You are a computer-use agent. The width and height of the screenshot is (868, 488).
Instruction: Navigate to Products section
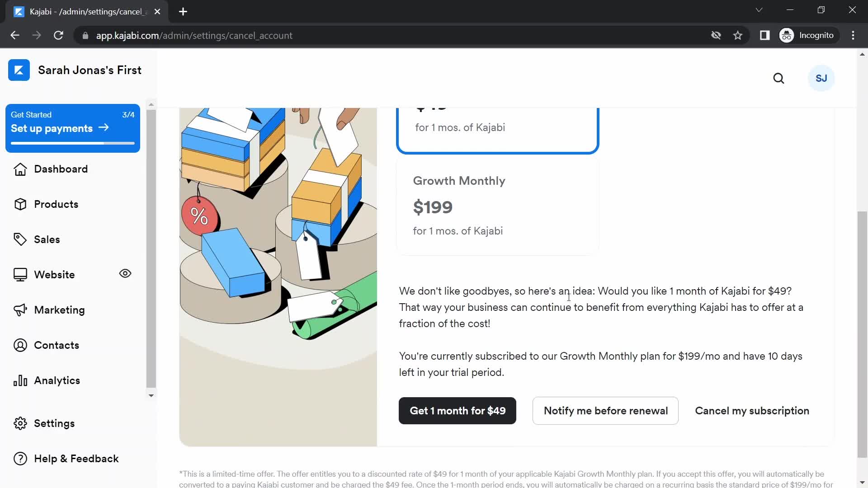(x=56, y=204)
